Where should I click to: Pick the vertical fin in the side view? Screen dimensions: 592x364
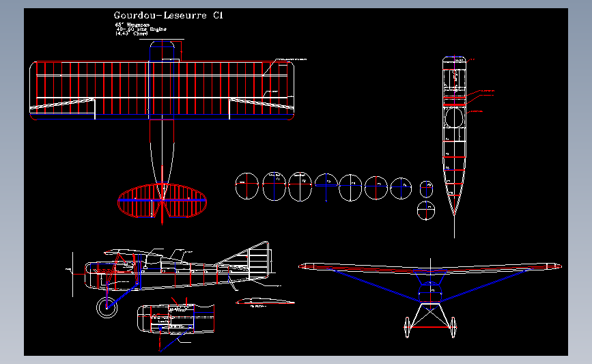tap(259, 260)
